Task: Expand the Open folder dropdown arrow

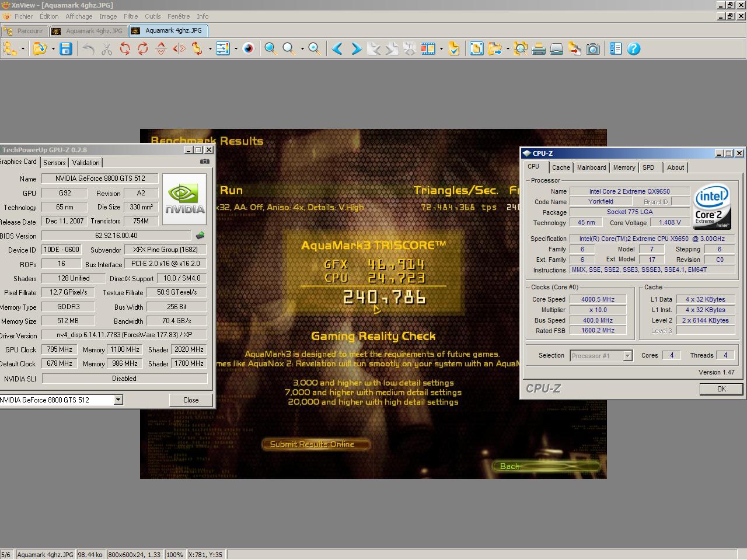Action: tap(53, 49)
